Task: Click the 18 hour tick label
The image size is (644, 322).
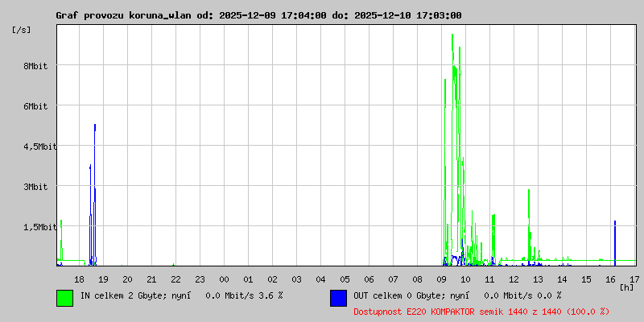Action: click(79, 279)
